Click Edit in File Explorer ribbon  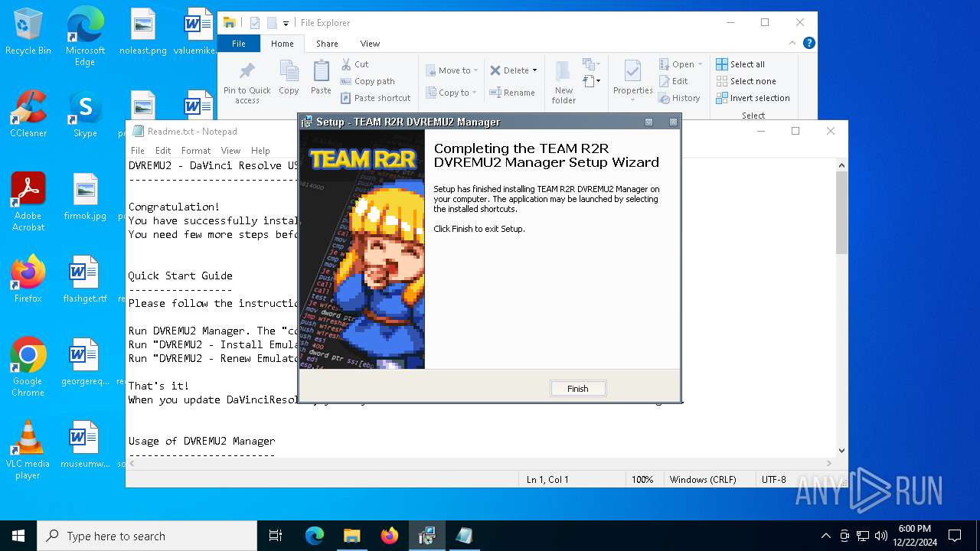[674, 81]
